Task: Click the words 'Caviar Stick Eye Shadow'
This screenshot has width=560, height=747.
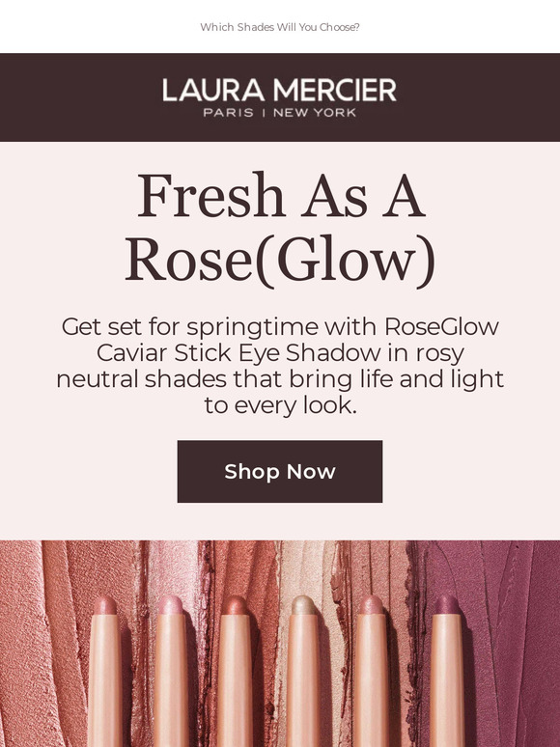Action: (238, 353)
